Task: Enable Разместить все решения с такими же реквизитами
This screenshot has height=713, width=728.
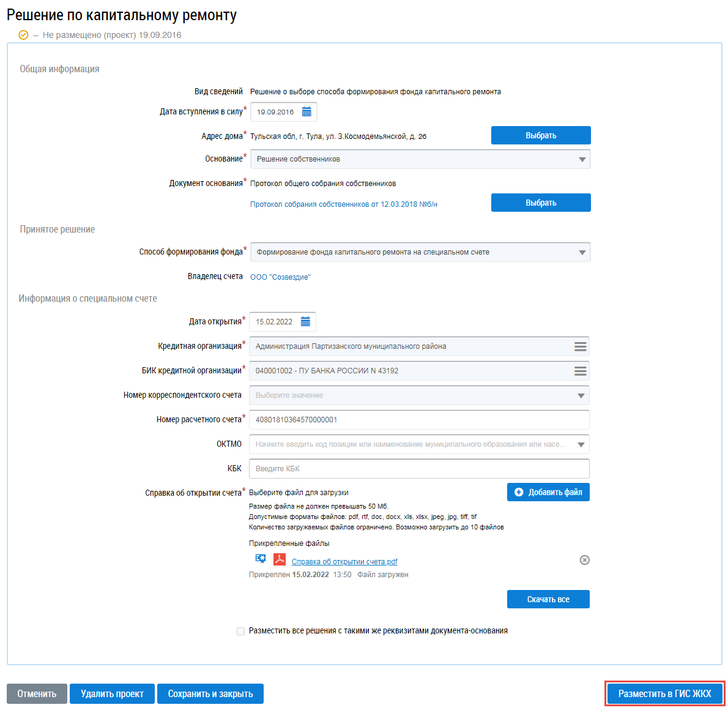Action: coord(240,631)
